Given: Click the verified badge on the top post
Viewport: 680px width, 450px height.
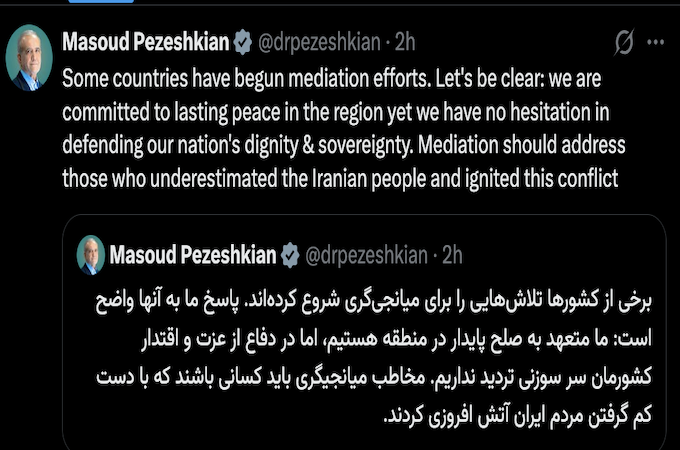Looking at the screenshot, I should click(x=242, y=43).
